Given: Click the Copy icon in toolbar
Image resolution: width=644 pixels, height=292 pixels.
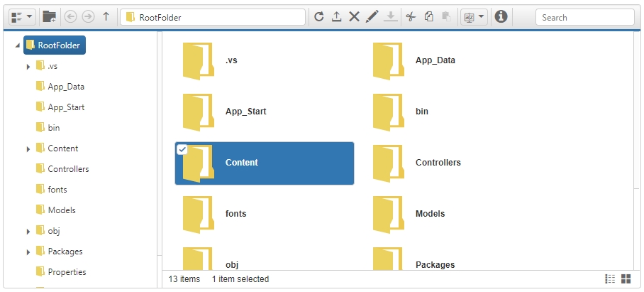Looking at the screenshot, I should coord(428,17).
